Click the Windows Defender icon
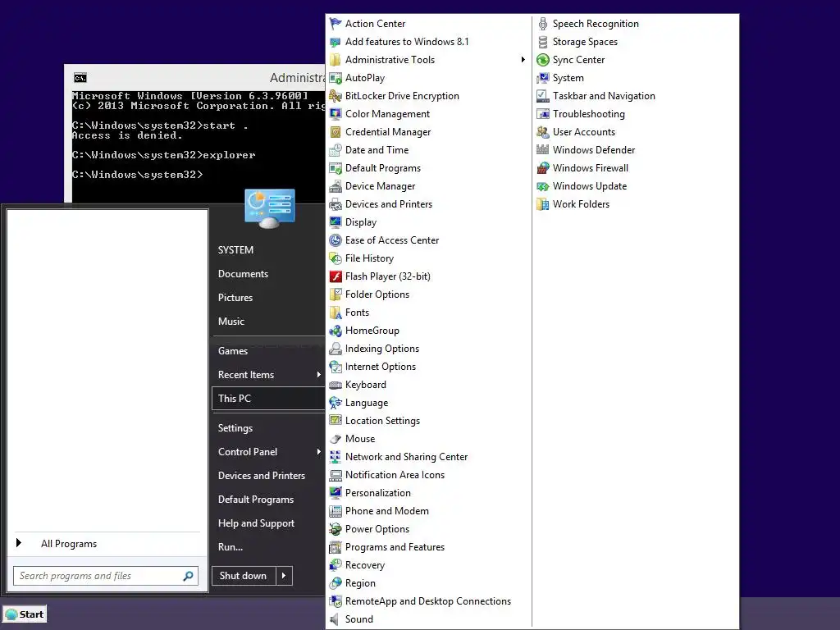The width and height of the screenshot is (840, 630). [x=543, y=150]
